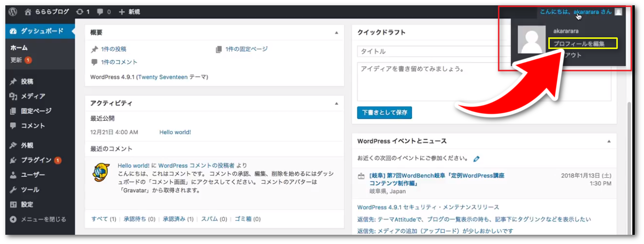Click the 固定ページ sidebar icon
Screen dimensions: 644x244
[14, 111]
